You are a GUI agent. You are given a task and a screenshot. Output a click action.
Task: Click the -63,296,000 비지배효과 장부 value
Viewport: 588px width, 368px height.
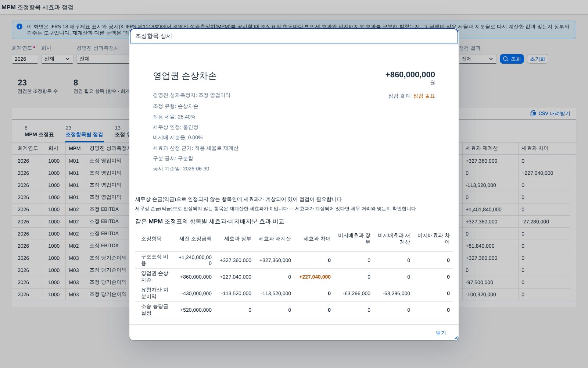356,293
